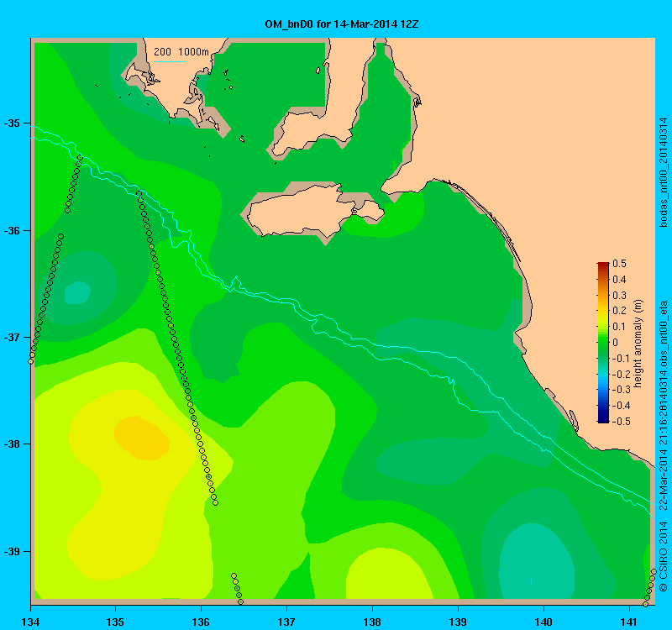Click the yellow-green lobe near 138.2, -39.3
Image resolution: width=672 pixels, height=630 pixels.
click(388, 575)
